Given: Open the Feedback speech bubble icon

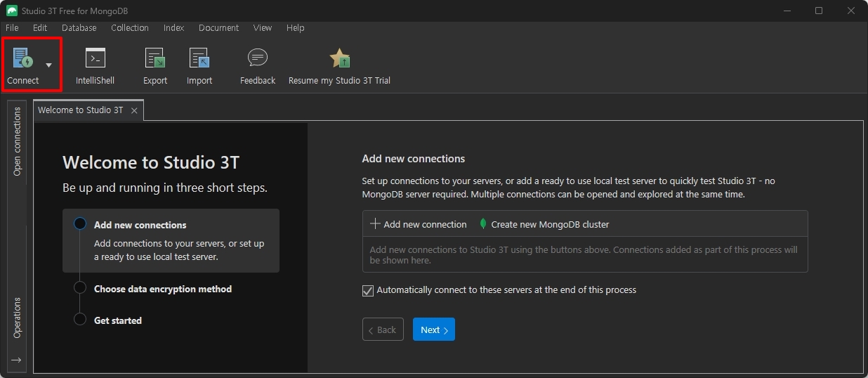Looking at the screenshot, I should tap(258, 58).
